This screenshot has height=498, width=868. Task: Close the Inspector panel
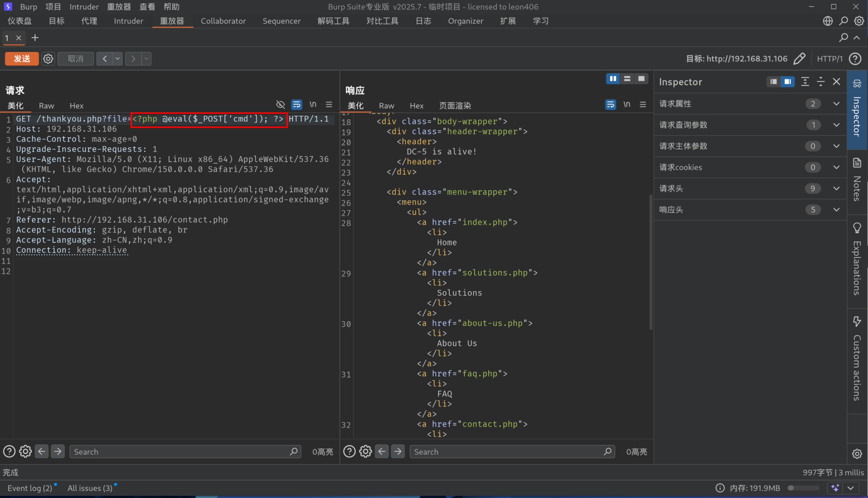[x=836, y=81]
